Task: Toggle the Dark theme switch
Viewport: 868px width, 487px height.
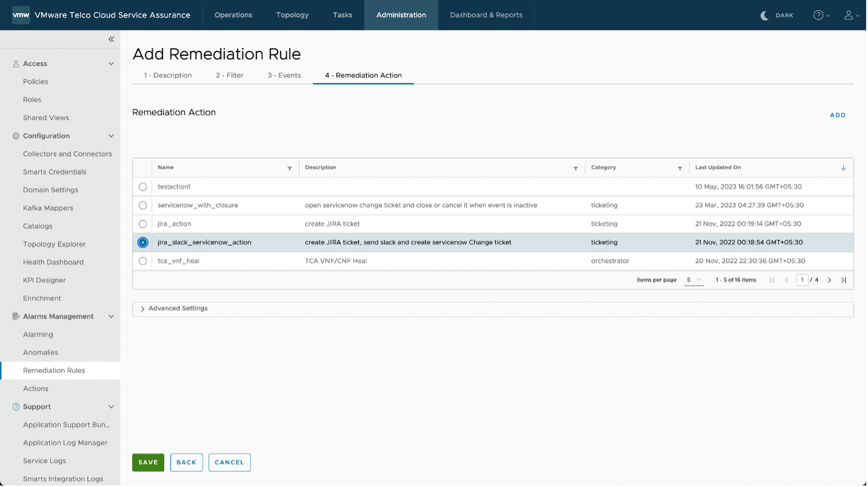Action: [x=777, y=15]
